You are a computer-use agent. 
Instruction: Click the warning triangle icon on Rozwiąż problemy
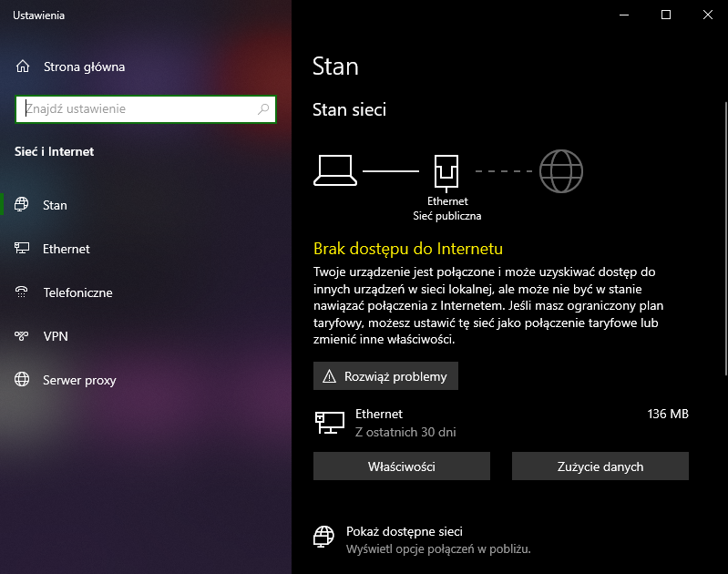(329, 376)
